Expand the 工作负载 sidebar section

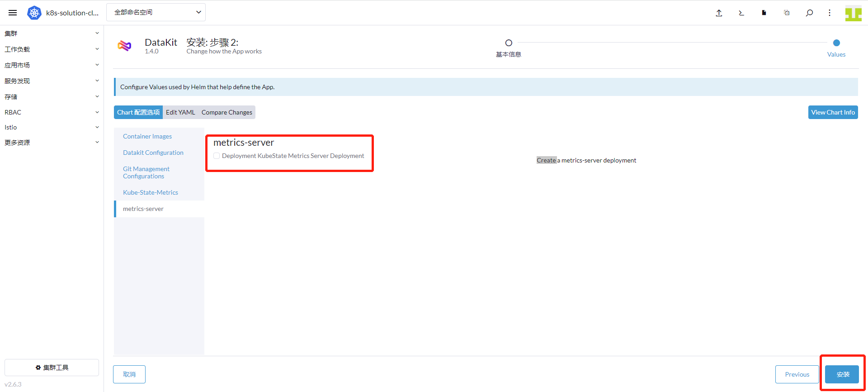[x=52, y=49]
